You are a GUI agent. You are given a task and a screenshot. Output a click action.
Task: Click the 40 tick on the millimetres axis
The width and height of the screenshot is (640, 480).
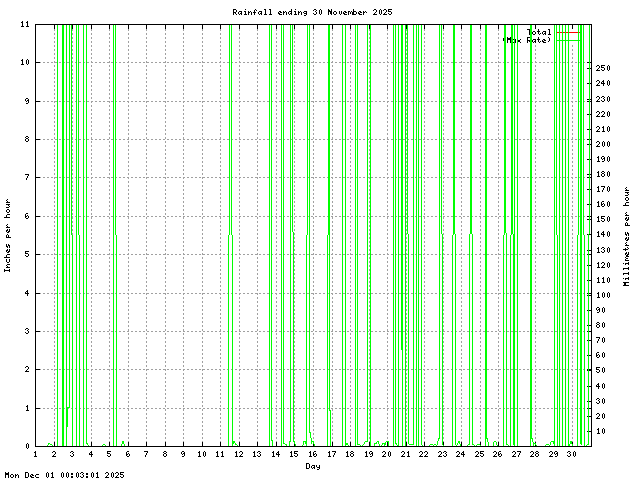point(601,386)
